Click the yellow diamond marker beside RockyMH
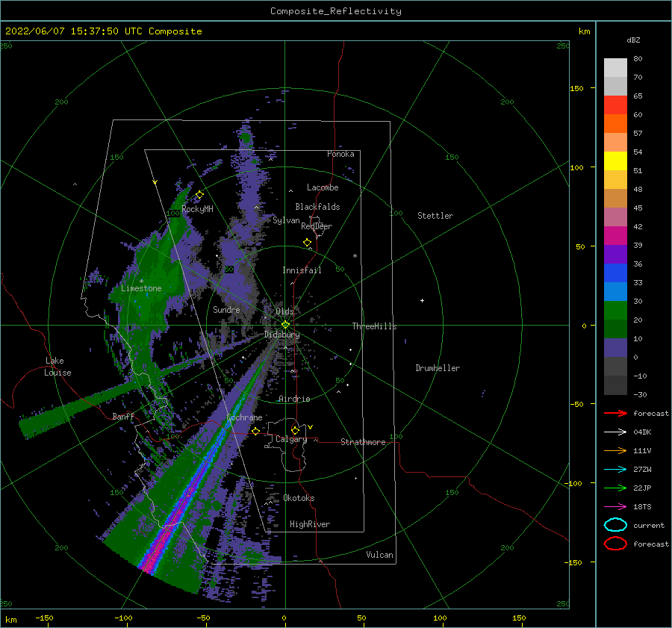Screen dimensions: 672x628 (x=199, y=195)
